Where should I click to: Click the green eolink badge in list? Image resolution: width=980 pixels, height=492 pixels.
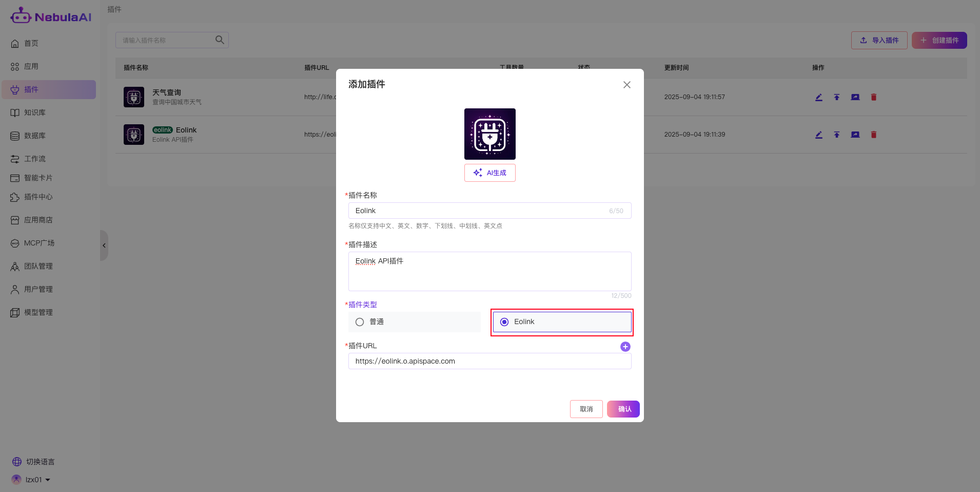pyautogui.click(x=163, y=130)
